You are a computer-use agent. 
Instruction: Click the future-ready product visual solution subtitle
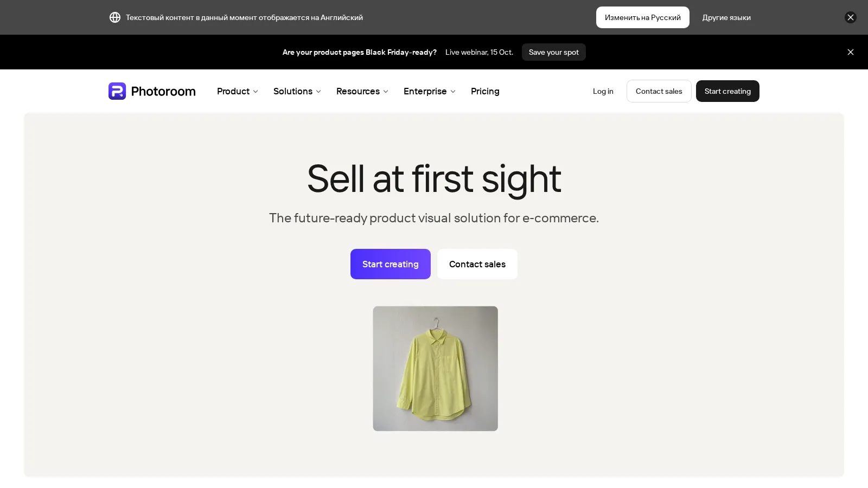pos(434,218)
